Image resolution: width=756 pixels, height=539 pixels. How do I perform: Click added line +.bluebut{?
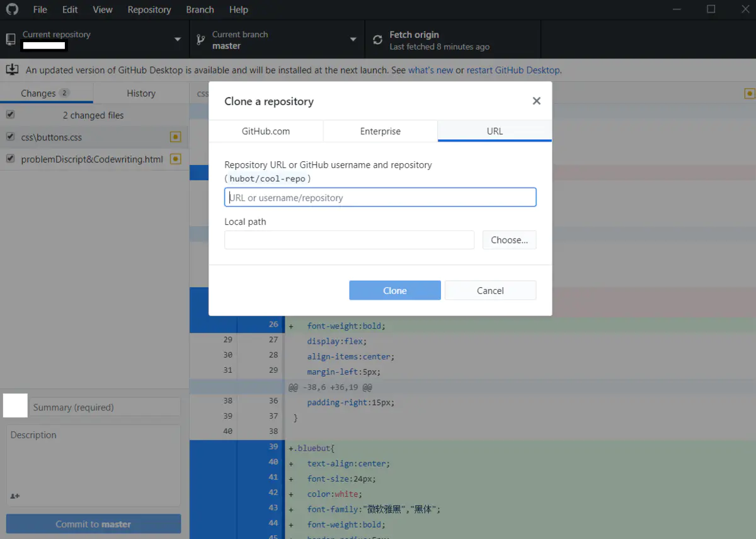click(x=311, y=448)
